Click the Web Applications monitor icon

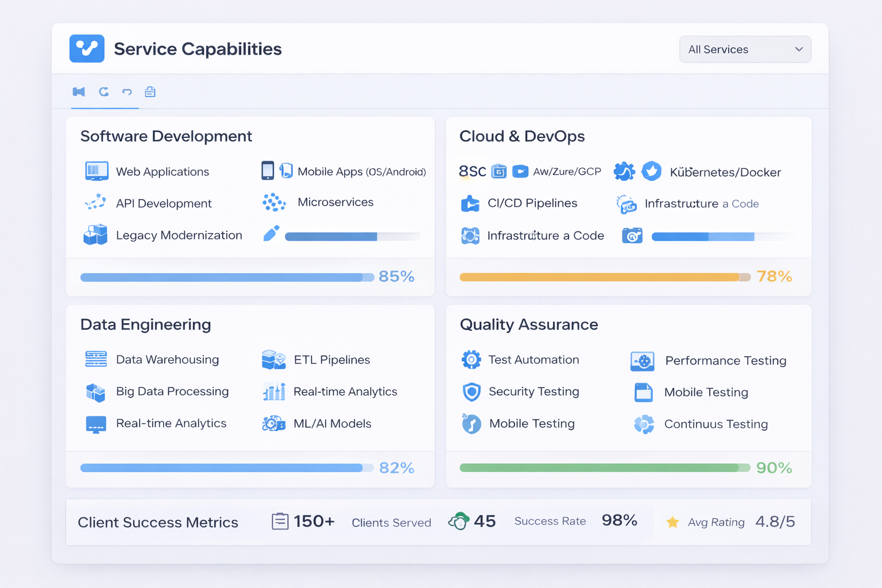pyautogui.click(x=96, y=171)
